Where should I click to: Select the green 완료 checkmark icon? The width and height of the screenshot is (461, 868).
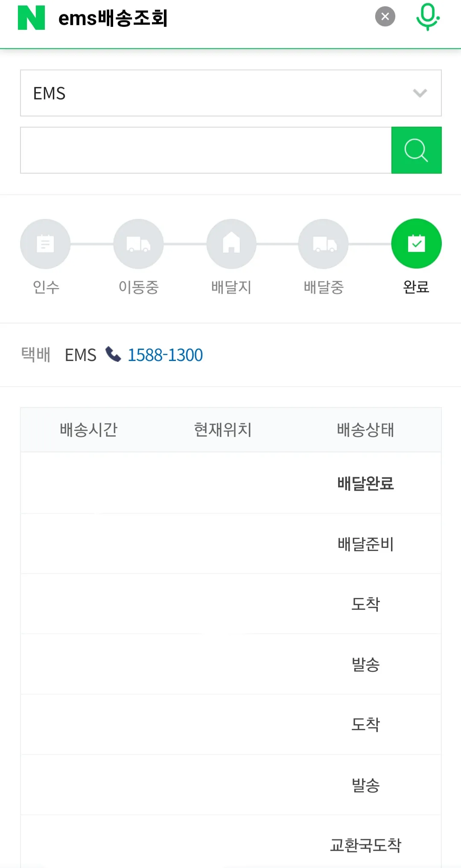coord(416,243)
